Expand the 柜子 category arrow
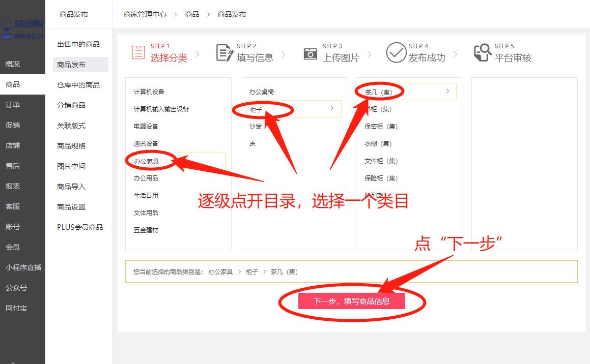The width and height of the screenshot is (590, 364). coord(332,108)
